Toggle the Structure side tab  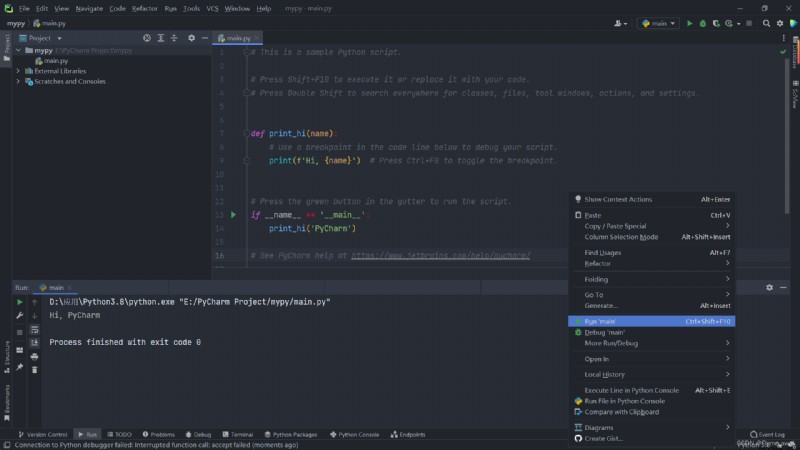[x=7, y=357]
